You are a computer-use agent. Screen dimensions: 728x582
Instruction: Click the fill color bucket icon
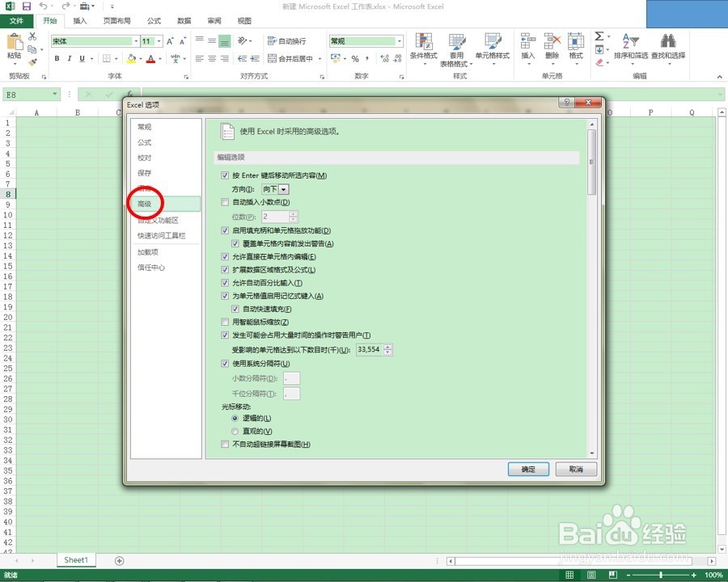pos(131,58)
